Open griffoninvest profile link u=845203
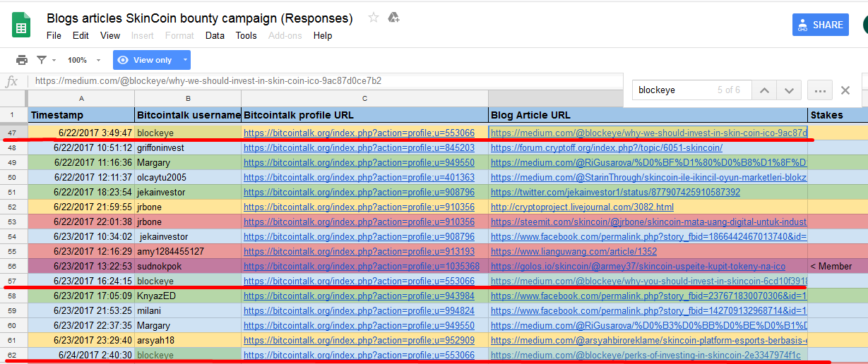 [x=359, y=148]
